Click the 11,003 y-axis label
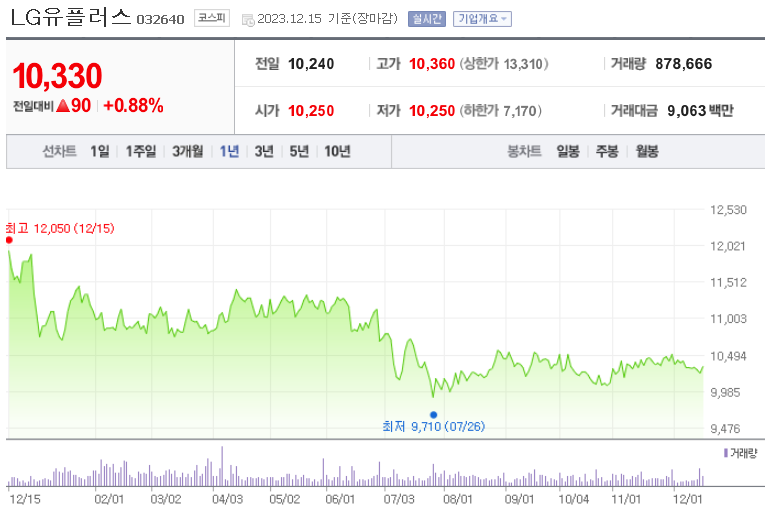765x526 pixels. click(728, 319)
